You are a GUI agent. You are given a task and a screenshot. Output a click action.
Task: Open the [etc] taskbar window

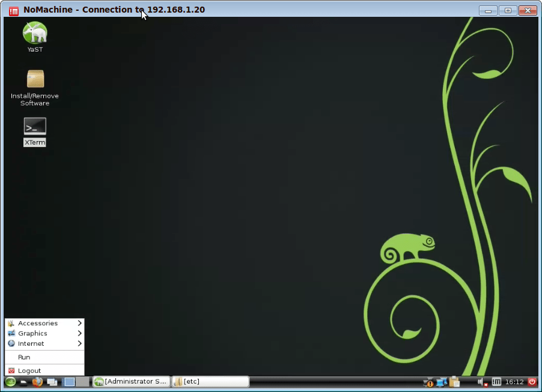pos(210,382)
